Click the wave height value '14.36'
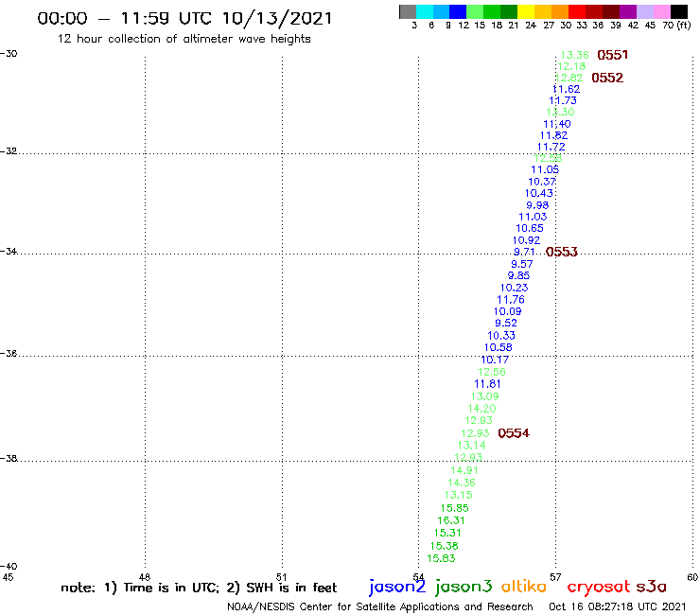 click(462, 483)
